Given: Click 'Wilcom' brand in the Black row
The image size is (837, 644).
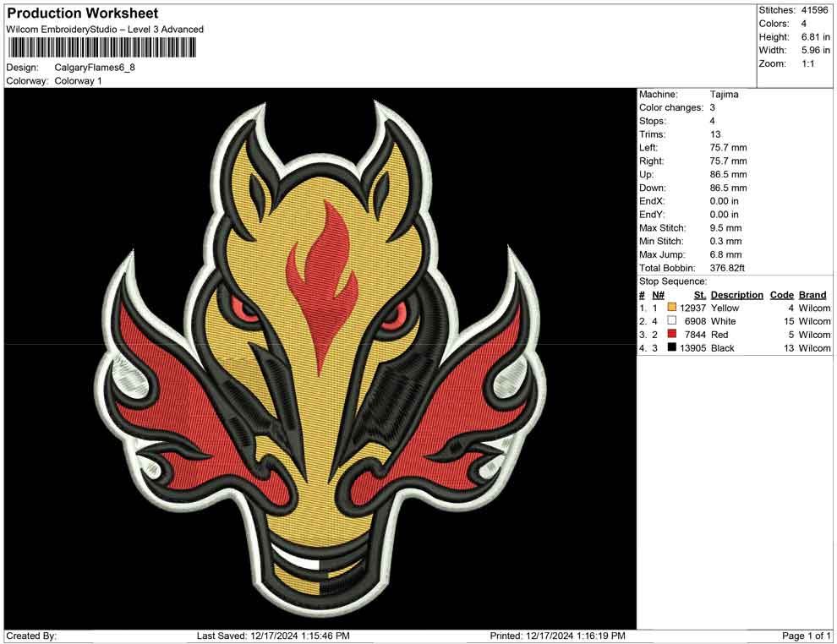Looking at the screenshot, I should [814, 347].
